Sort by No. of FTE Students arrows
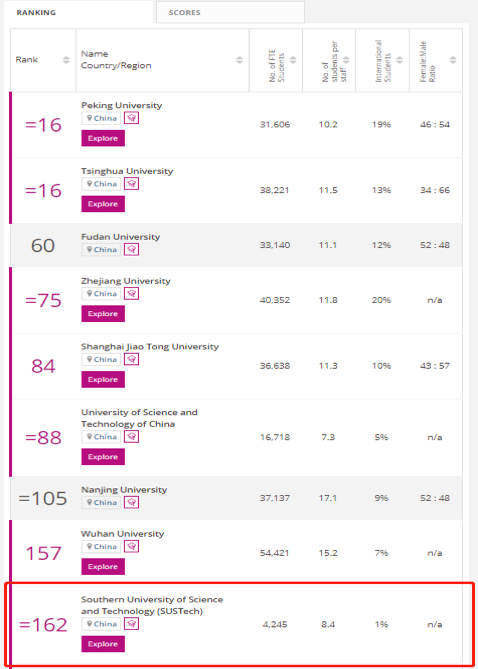Viewport: 478px width, 669px height. pos(293,60)
